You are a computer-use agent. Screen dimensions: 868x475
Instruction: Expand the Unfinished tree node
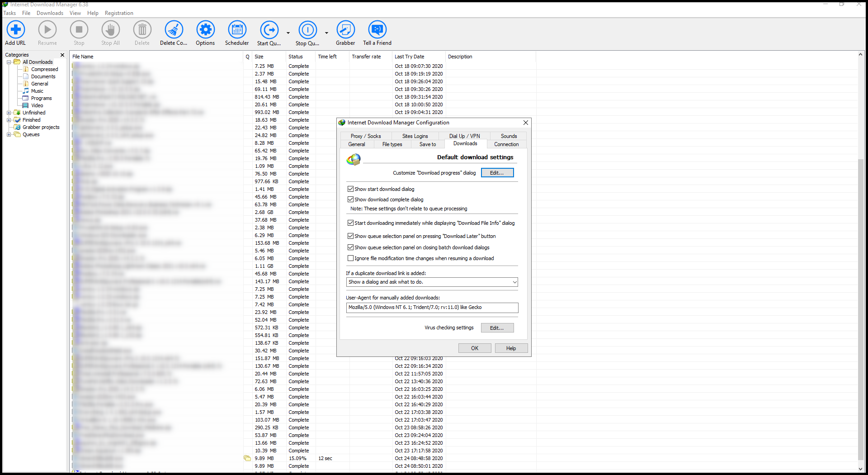pos(9,113)
